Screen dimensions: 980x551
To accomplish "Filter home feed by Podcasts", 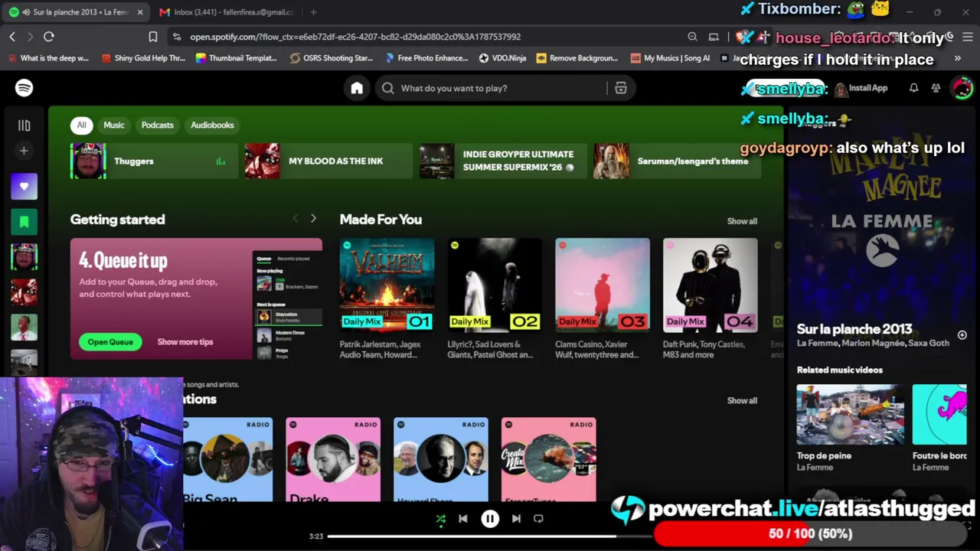I will (158, 125).
